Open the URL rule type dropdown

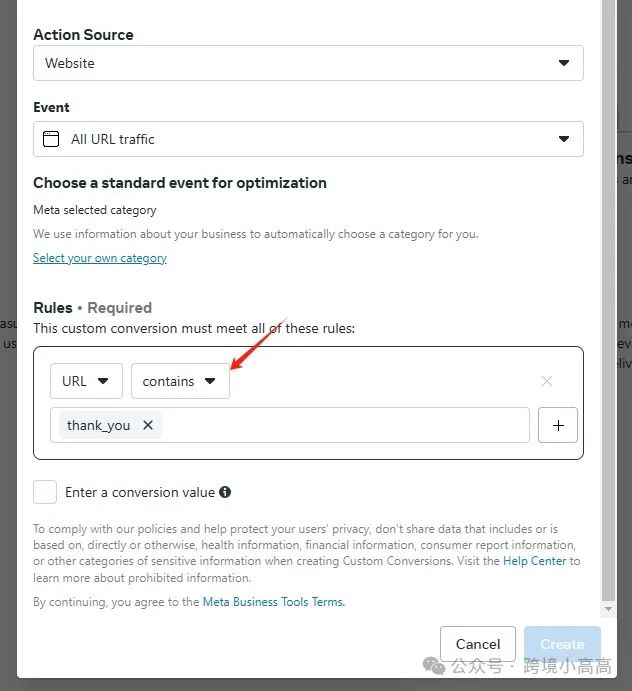[86, 381]
